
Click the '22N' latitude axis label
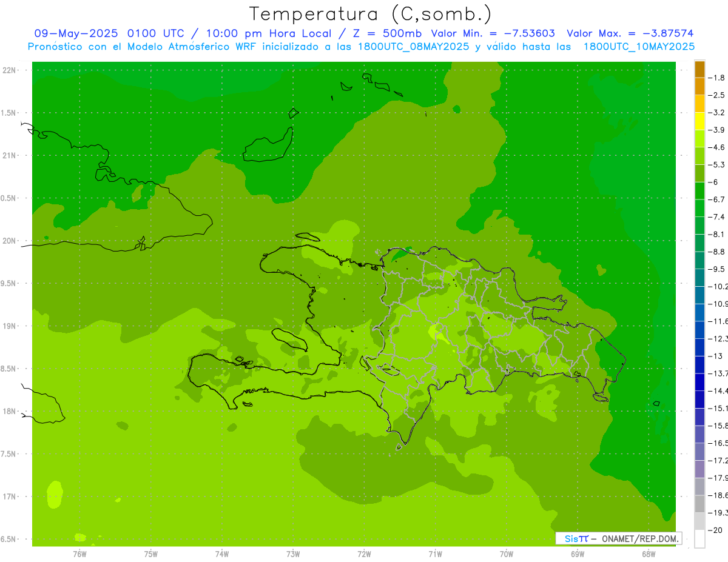(10, 70)
